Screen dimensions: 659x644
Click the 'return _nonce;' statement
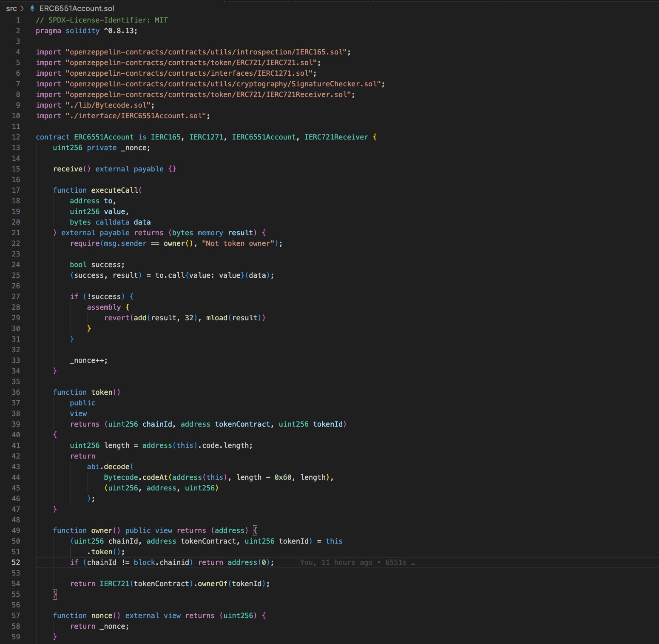99,626
